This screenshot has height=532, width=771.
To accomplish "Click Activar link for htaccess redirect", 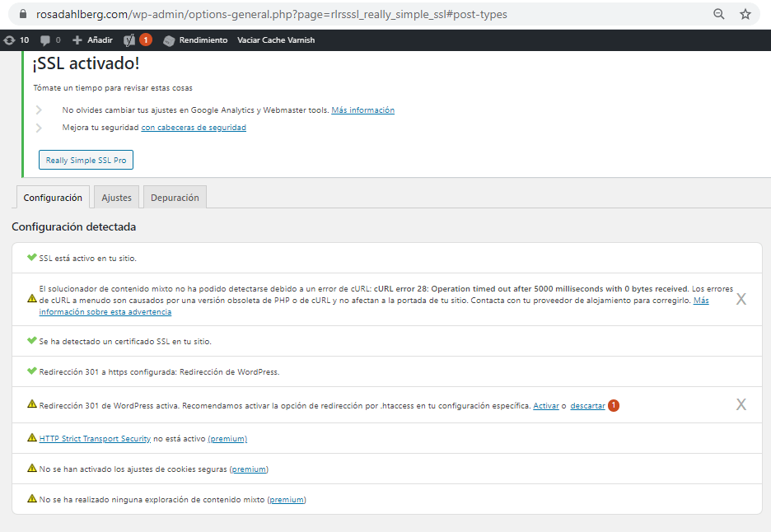I will [x=546, y=406].
